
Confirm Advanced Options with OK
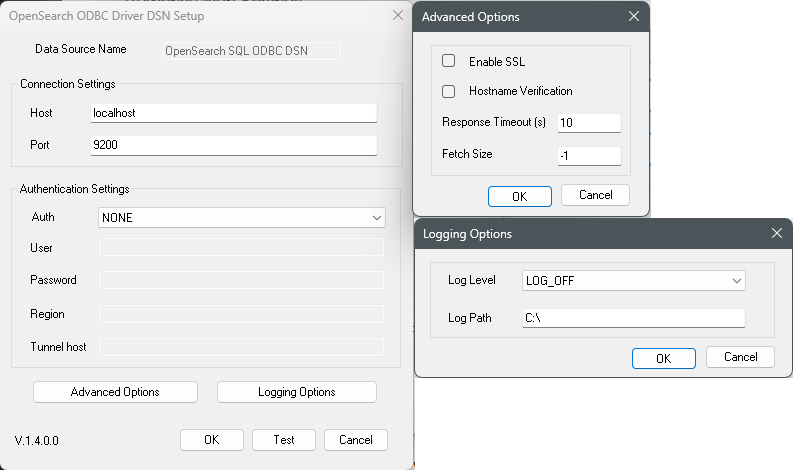pos(520,196)
